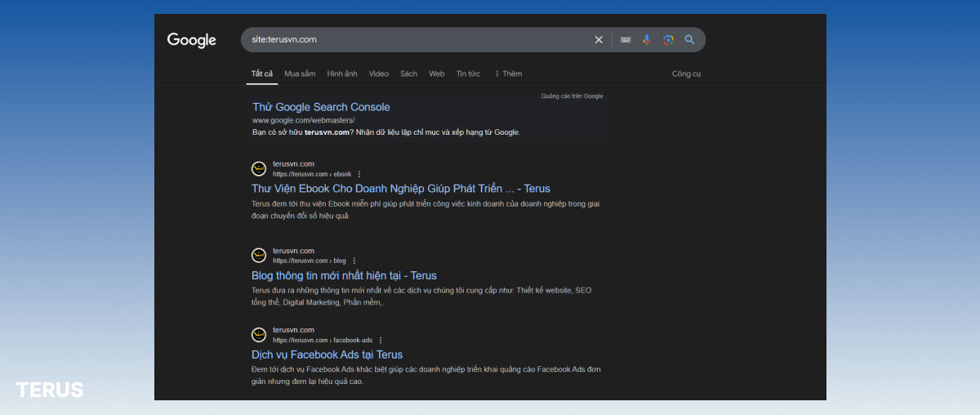Open Dịch vụ Facebook Ads tại Terus result
Viewport: 980px width, 415px height.
coord(327,355)
